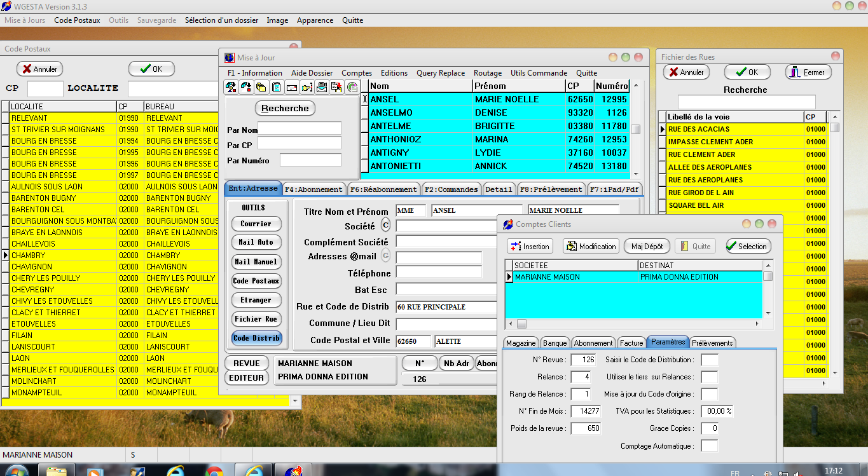868x476 pixels.
Task: Click the printer with envelope toolbar icon
Action: click(x=322, y=87)
